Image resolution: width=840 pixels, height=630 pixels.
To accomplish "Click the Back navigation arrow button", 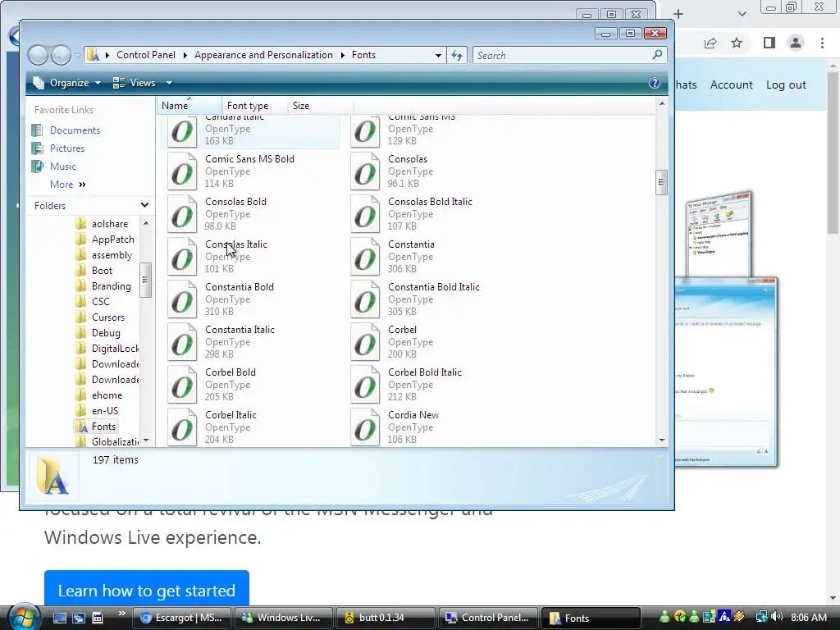I will click(38, 55).
